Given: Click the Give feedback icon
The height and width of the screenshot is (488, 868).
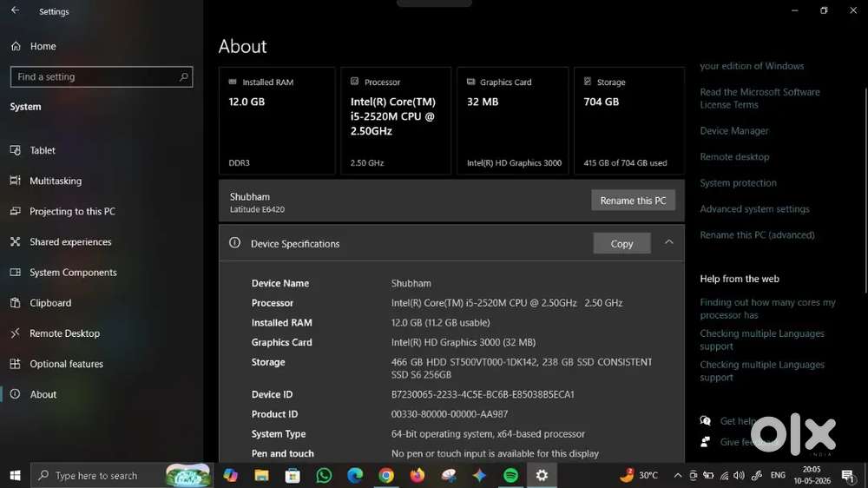Looking at the screenshot, I should [705, 442].
